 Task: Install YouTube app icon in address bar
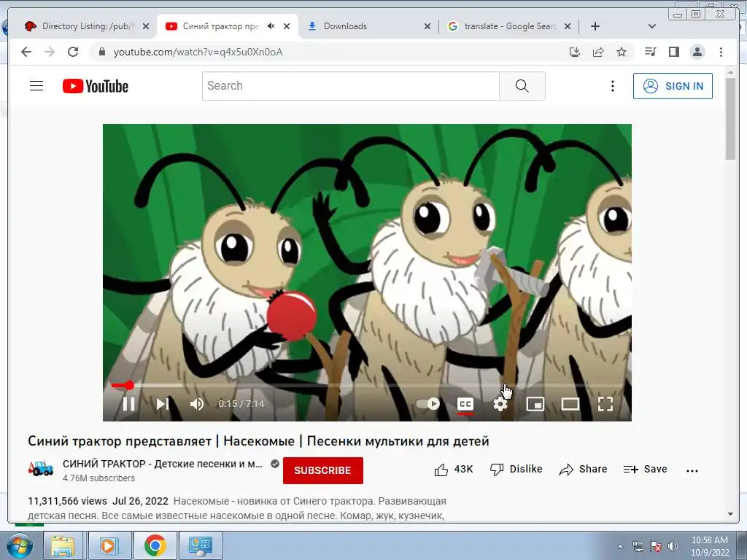[575, 52]
